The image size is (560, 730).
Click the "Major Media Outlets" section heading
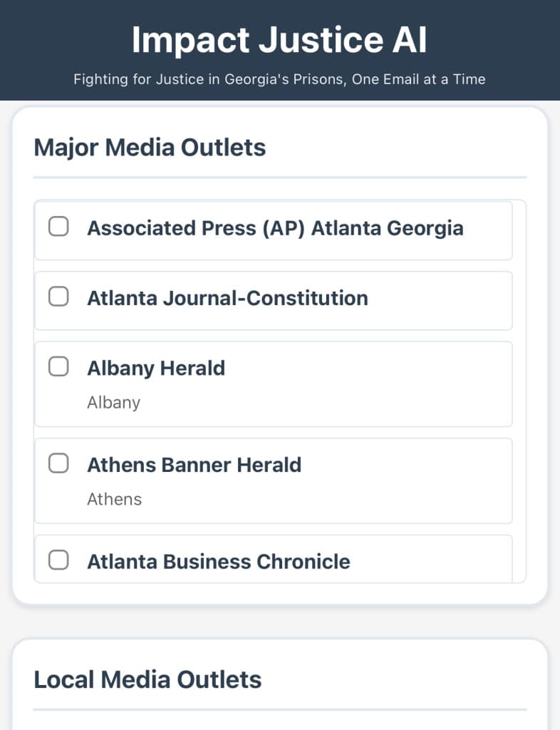[150, 148]
